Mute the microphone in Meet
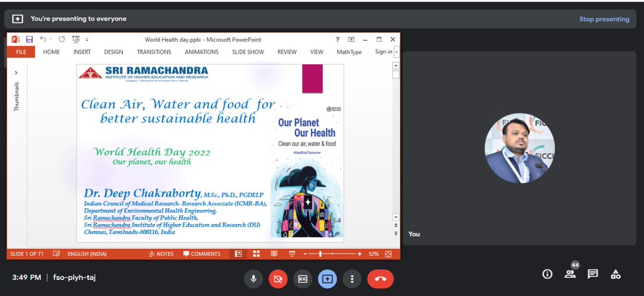Screen dimensions: 644x296 coord(253,278)
